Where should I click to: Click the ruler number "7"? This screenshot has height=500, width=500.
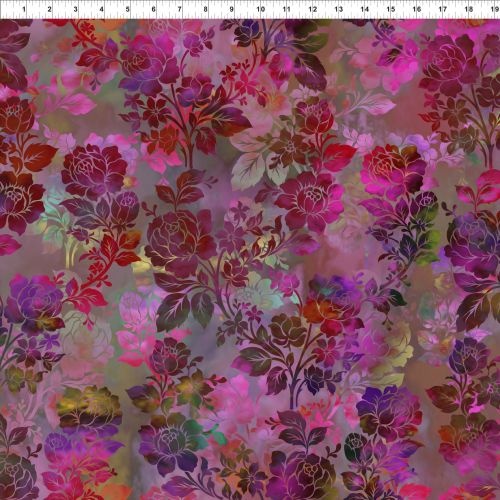tap(179, 9)
